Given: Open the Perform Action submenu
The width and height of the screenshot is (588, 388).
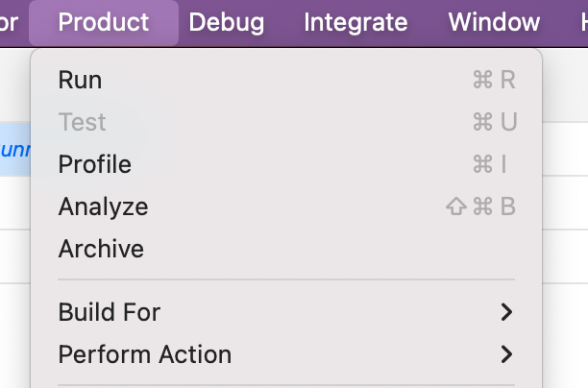Looking at the screenshot, I should point(286,354).
